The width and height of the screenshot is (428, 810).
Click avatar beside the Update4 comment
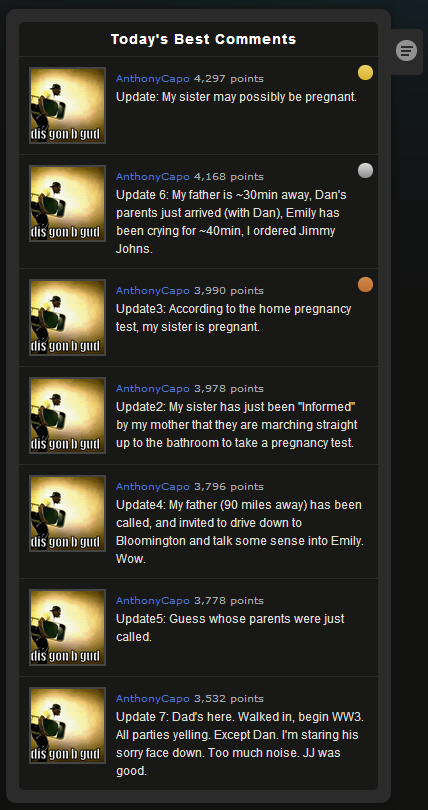click(x=68, y=513)
